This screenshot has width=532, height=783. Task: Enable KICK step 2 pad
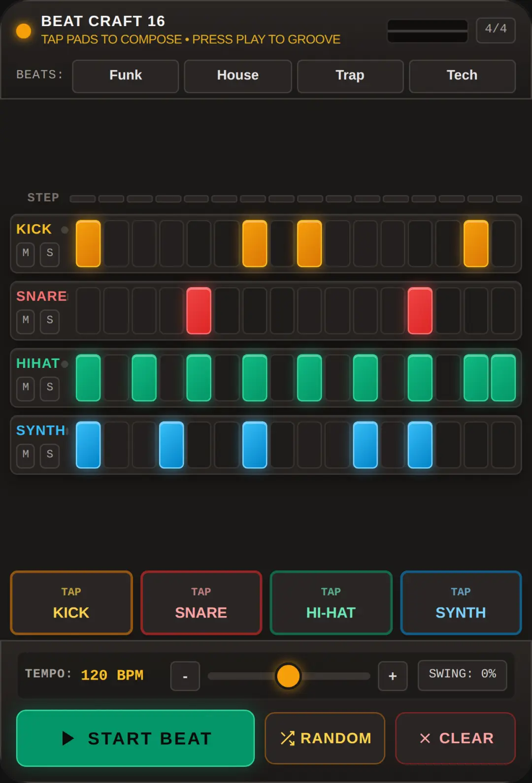(x=116, y=244)
